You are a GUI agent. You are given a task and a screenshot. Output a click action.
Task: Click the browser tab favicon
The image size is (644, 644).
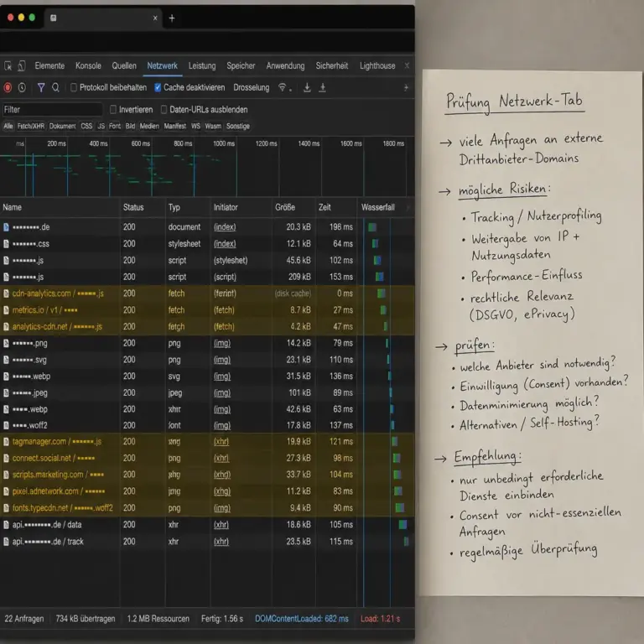pyautogui.click(x=54, y=18)
